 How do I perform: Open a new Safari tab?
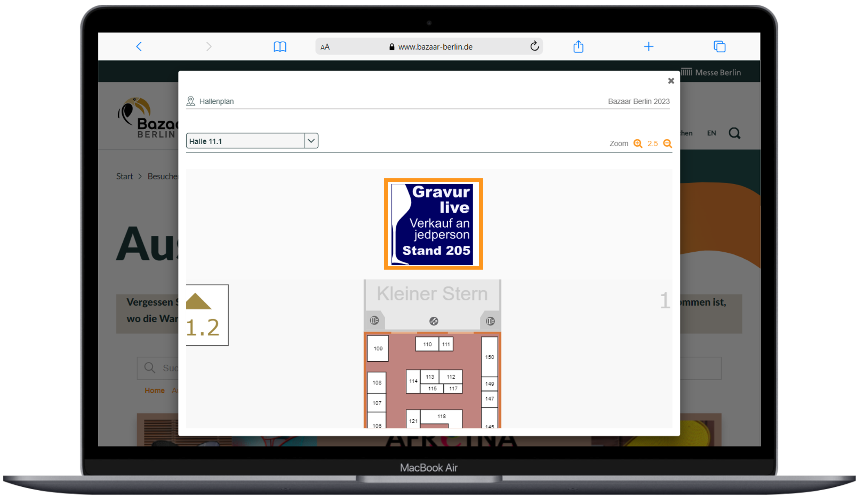pos(648,47)
